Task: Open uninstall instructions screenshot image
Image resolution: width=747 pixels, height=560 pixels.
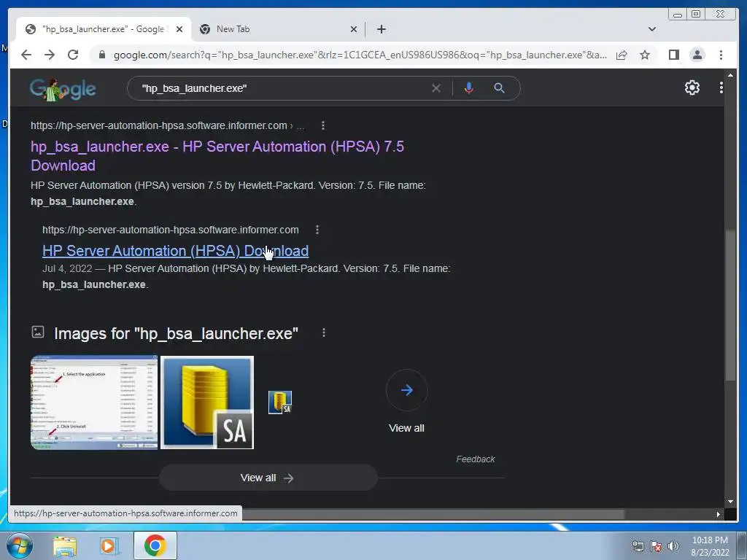Action: 94,402
